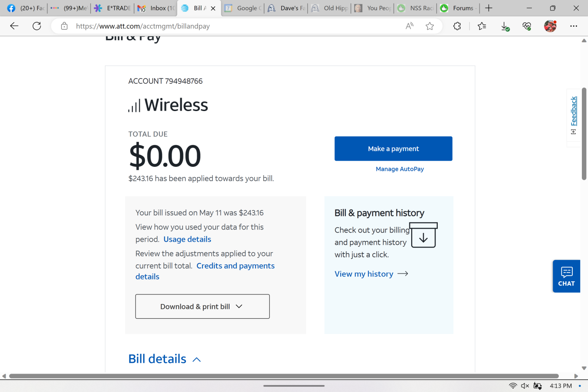Expand Download & print bill dropdown

pos(202,307)
